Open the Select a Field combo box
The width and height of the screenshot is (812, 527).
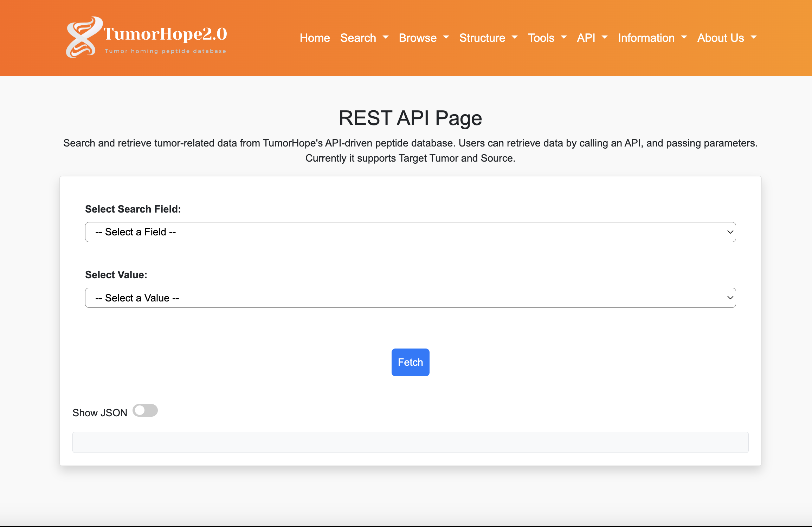coord(410,232)
